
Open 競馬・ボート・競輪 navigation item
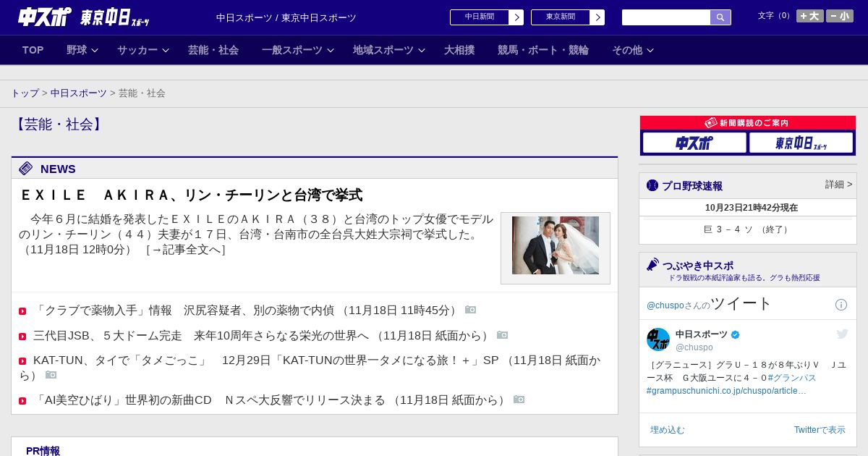[x=543, y=50]
